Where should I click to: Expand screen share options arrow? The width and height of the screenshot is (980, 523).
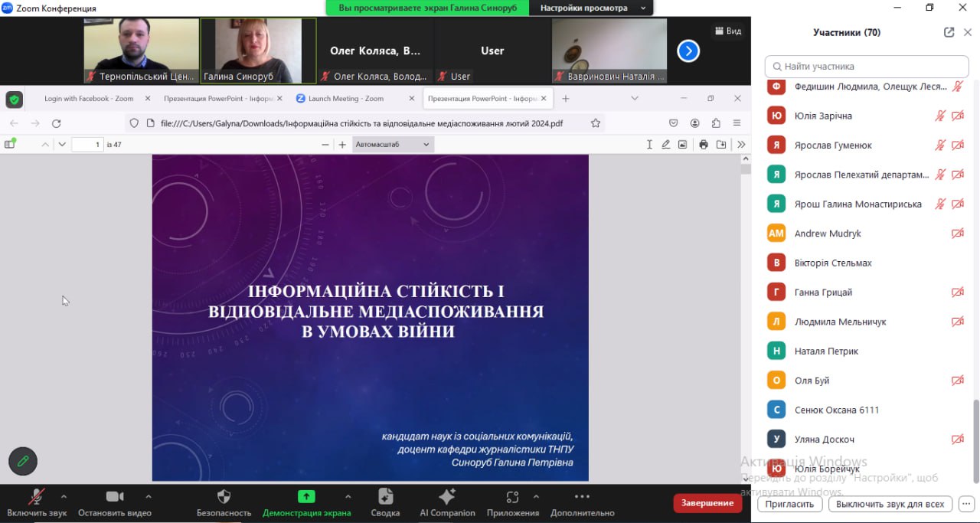(348, 496)
